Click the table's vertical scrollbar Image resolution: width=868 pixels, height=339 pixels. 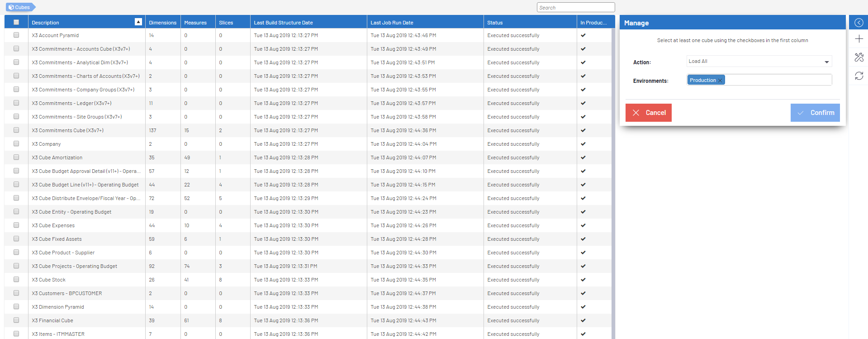pos(613,181)
